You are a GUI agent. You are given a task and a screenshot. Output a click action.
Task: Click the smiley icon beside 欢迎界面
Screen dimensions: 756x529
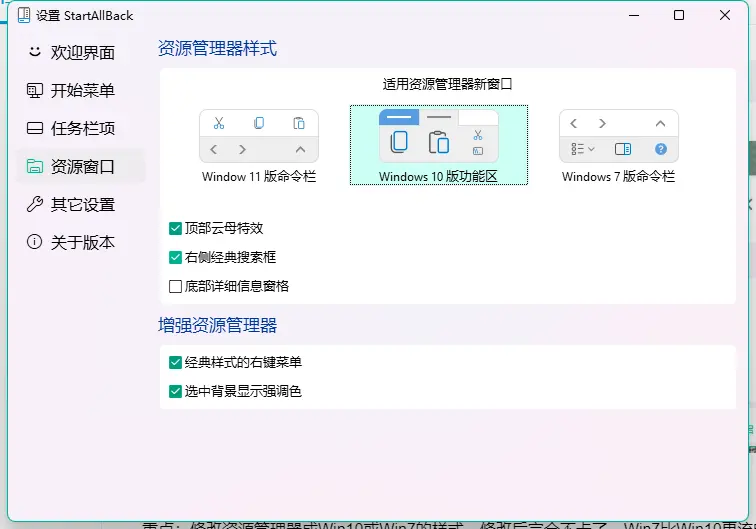pyautogui.click(x=35, y=52)
